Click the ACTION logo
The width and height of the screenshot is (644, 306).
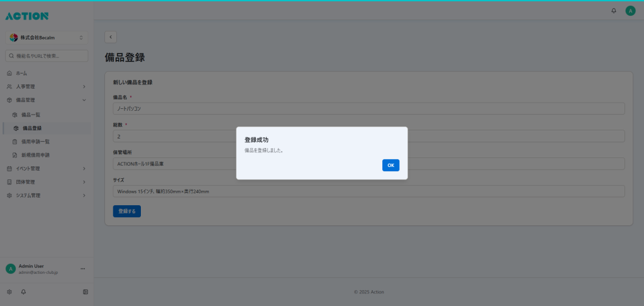[26, 16]
